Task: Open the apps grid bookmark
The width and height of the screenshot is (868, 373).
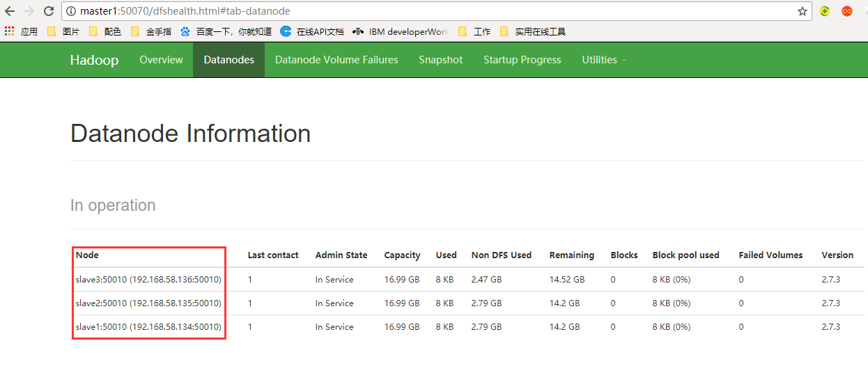Action: click(21, 31)
